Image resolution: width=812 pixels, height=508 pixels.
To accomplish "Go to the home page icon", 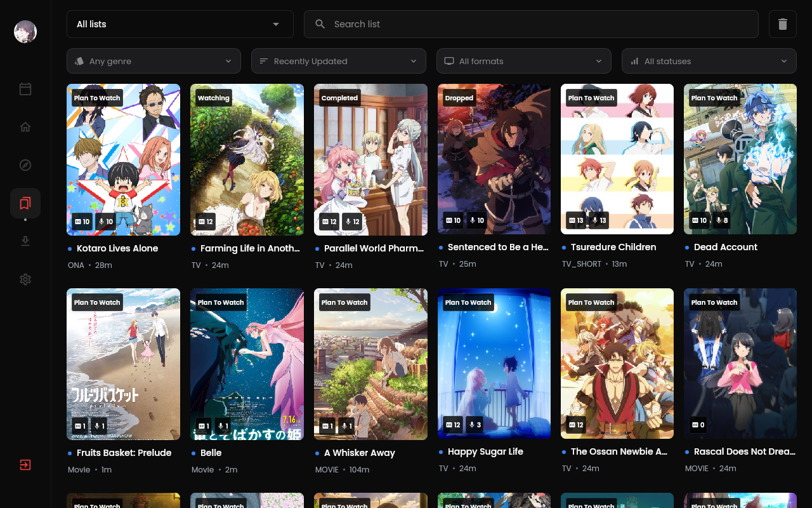I will click(x=25, y=127).
